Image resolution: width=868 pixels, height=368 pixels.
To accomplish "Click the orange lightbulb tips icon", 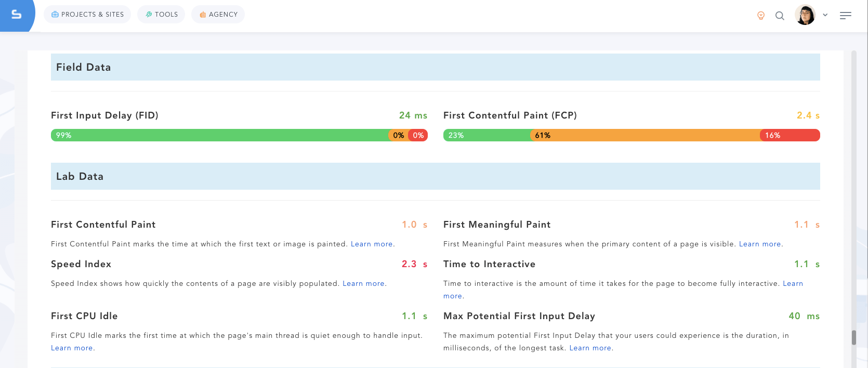I will [x=761, y=16].
